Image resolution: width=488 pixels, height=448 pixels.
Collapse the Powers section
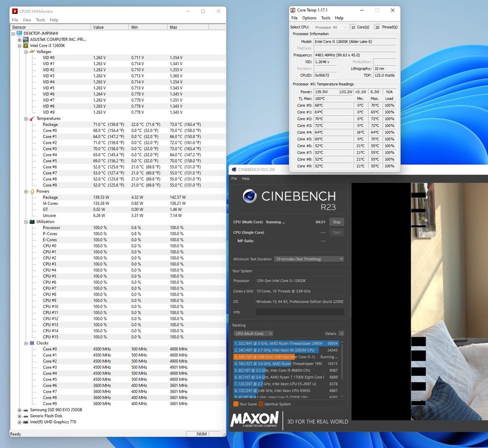(26, 191)
